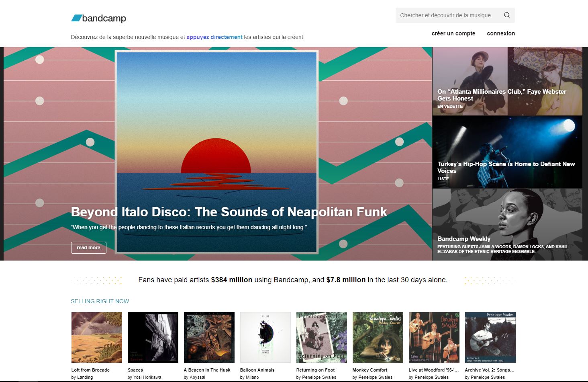Viewport: 588px width, 382px height.
Task: Click the $7.8 million figure
Action: (x=346, y=280)
